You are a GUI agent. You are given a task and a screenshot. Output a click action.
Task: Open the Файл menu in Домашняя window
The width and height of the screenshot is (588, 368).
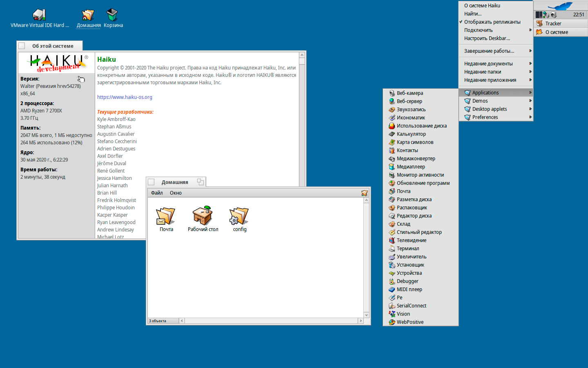coord(157,193)
